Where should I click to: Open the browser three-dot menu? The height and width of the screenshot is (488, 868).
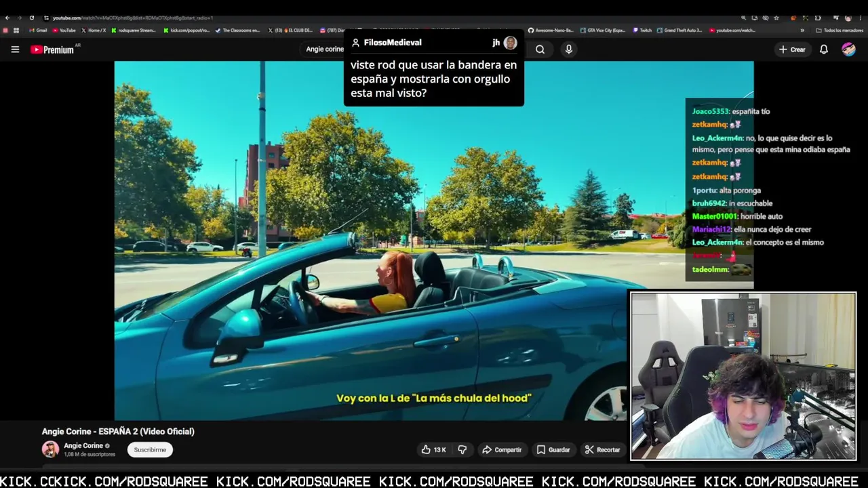[x=860, y=18]
